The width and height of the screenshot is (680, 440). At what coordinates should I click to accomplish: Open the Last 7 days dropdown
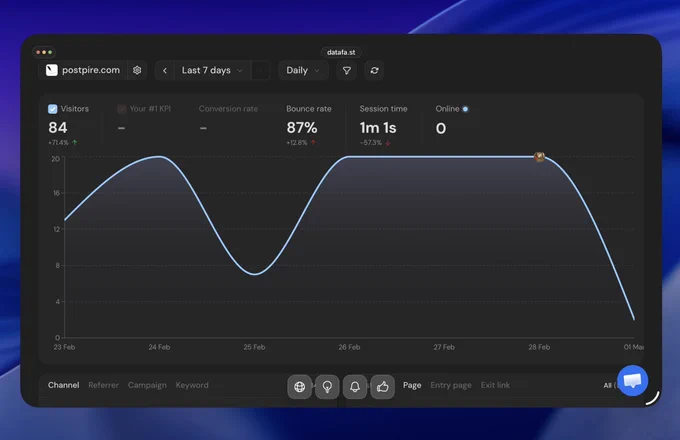click(212, 70)
